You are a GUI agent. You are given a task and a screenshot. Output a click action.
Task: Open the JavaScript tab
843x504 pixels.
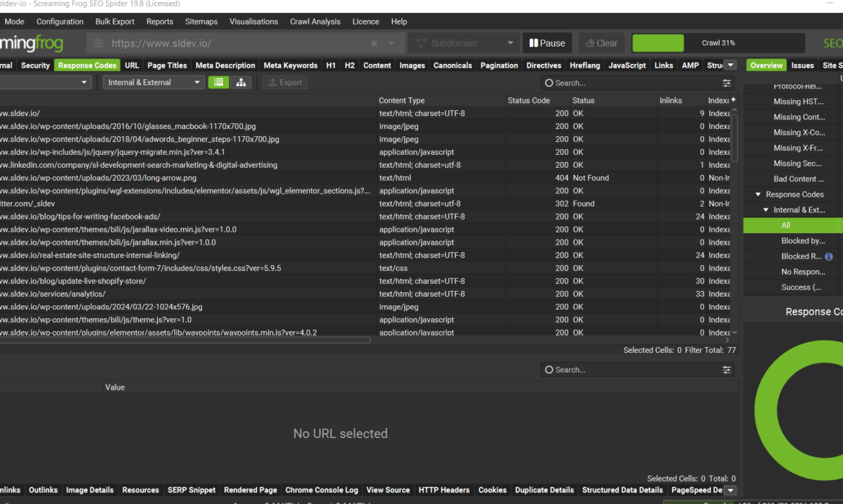[627, 65]
